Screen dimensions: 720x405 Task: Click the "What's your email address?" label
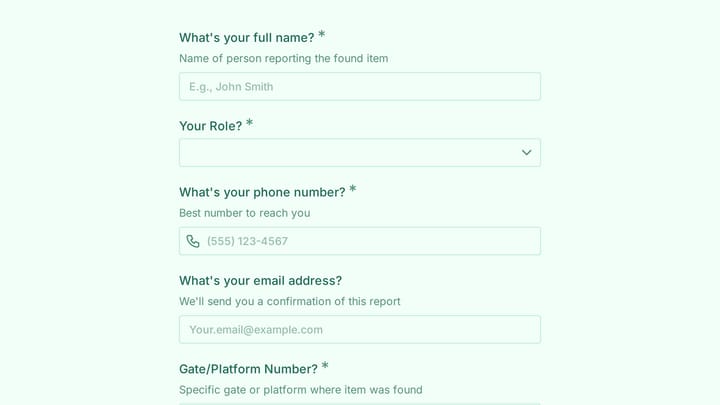tap(260, 281)
